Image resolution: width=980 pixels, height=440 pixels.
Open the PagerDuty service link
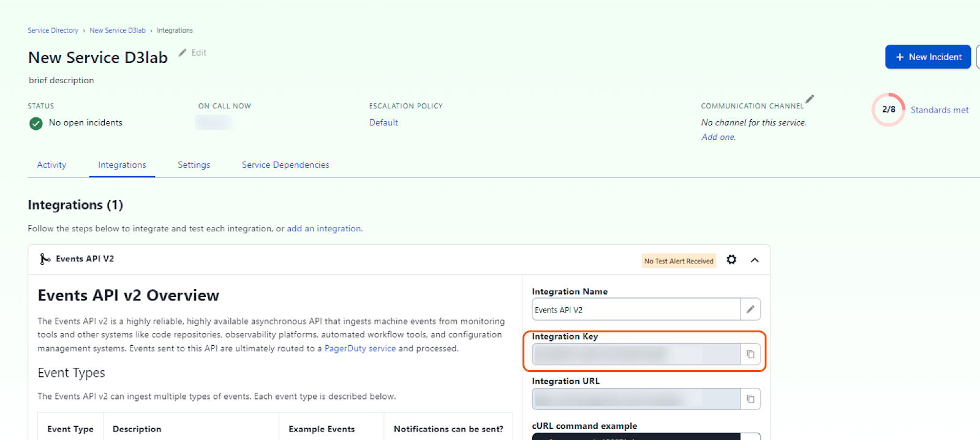point(360,349)
